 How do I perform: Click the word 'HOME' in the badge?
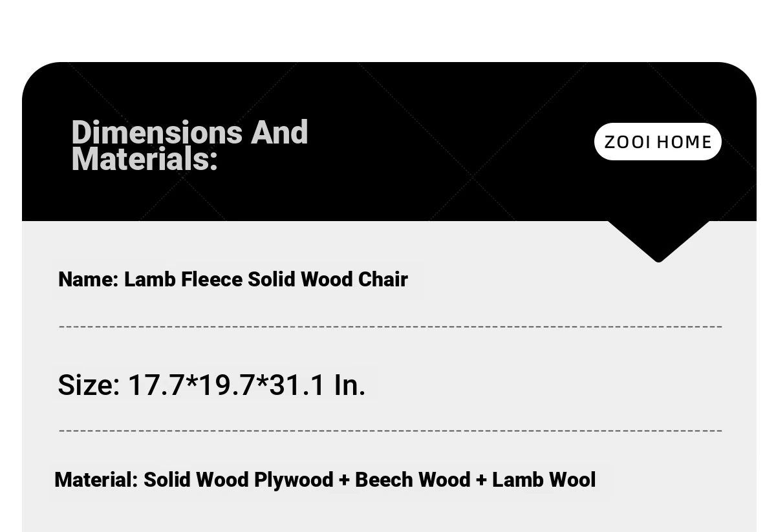(x=684, y=142)
